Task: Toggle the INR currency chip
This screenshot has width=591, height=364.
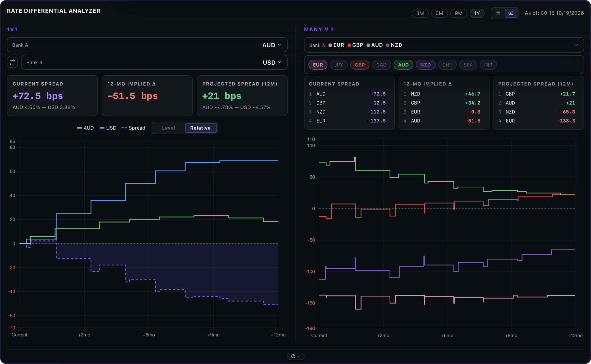Action: (488, 65)
